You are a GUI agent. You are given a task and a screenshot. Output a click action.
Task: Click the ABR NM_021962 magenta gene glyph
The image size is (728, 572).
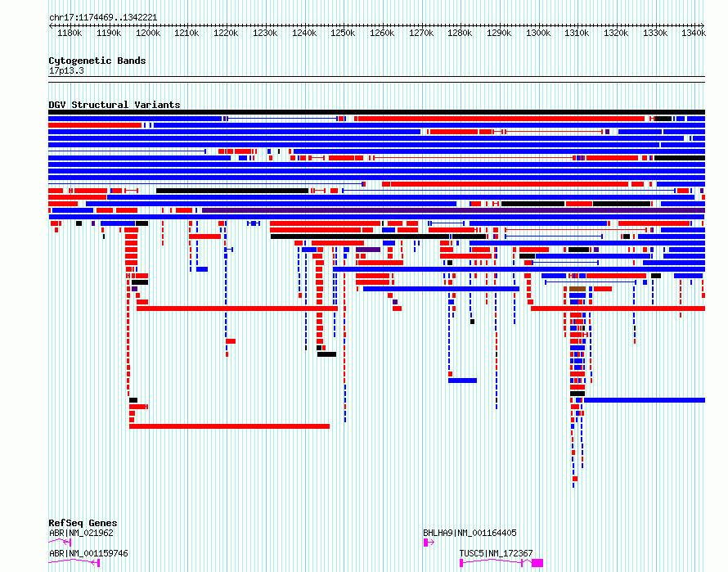[x=60, y=542]
